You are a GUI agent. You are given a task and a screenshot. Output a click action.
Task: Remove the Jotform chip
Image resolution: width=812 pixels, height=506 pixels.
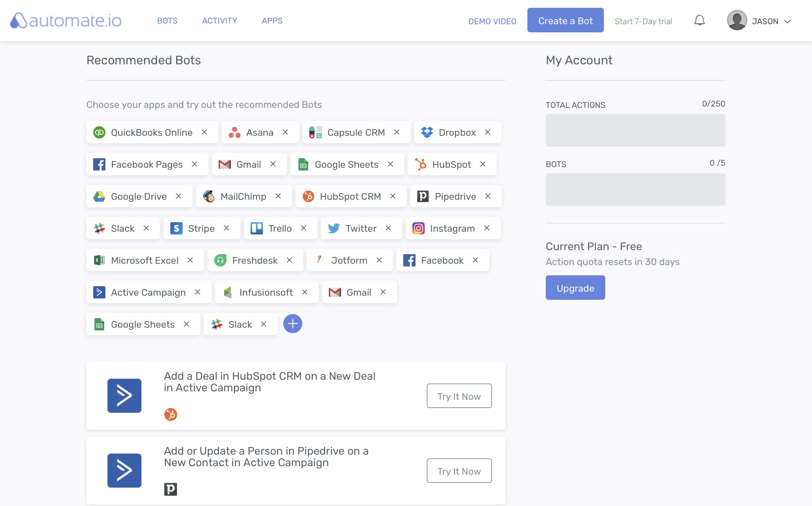point(379,260)
